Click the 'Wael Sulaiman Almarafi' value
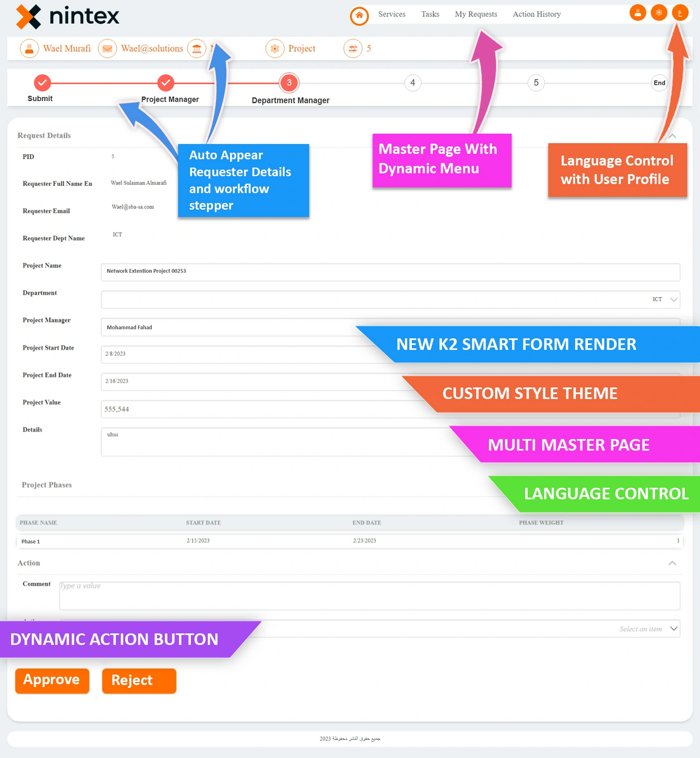This screenshot has width=700, height=758. (x=138, y=183)
